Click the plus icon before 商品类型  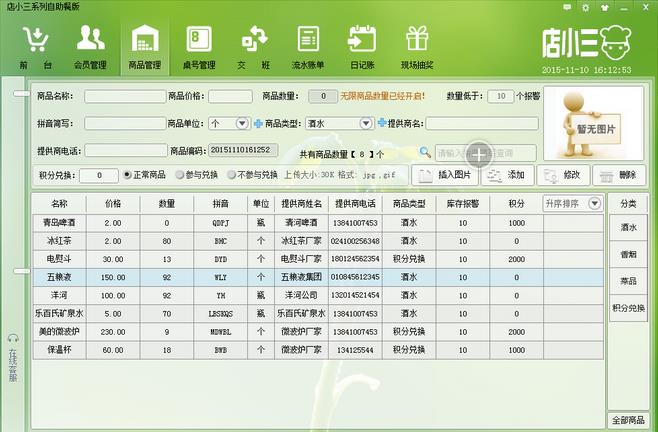pyautogui.click(x=258, y=123)
